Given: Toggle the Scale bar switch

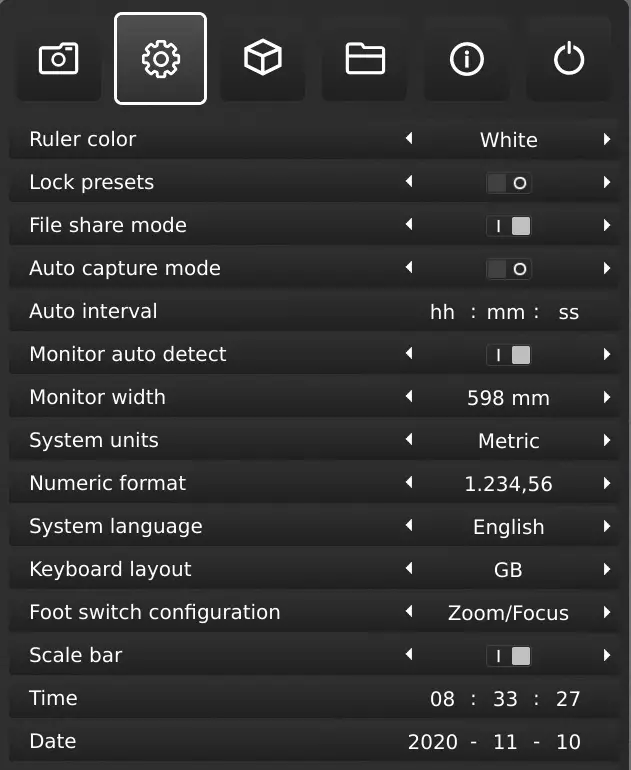Looking at the screenshot, I should 508,656.
